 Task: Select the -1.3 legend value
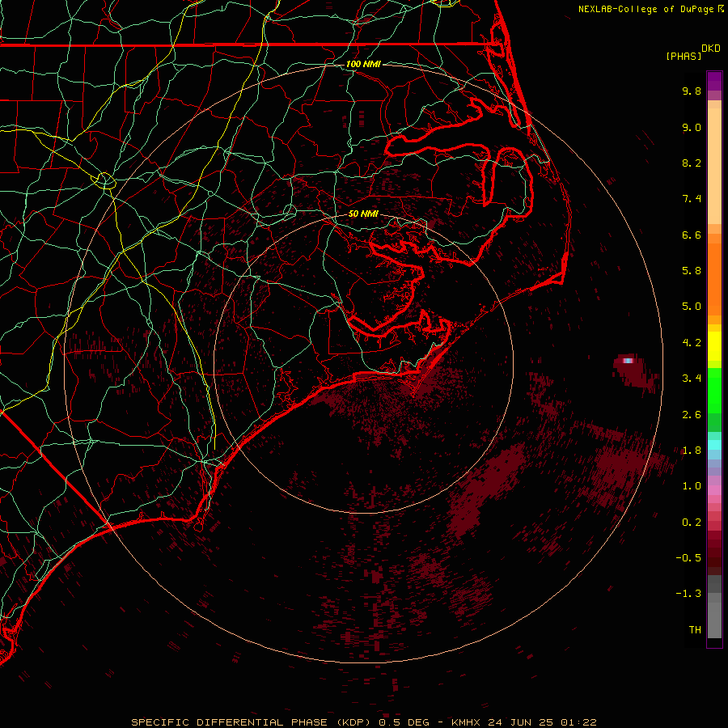point(688,594)
